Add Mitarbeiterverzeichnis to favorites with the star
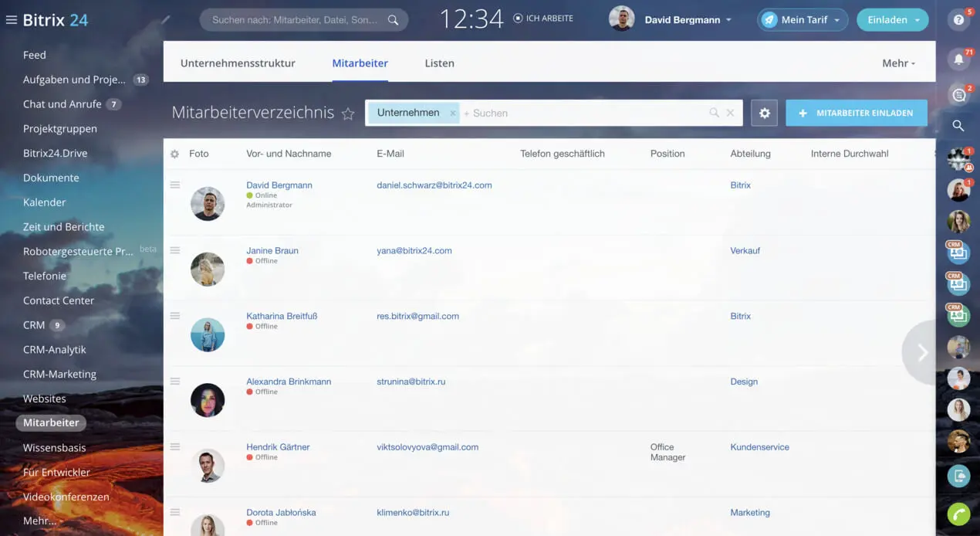 (348, 114)
